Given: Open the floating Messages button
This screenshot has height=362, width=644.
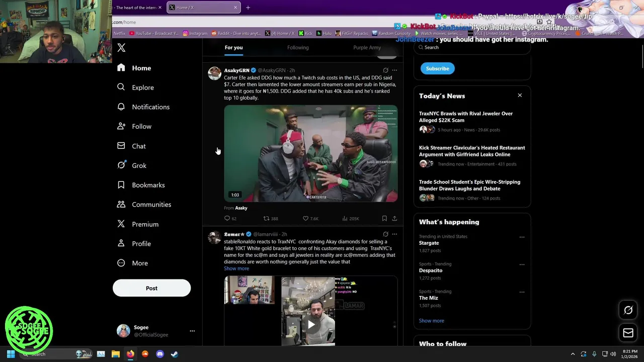Looking at the screenshot, I should (628, 332).
